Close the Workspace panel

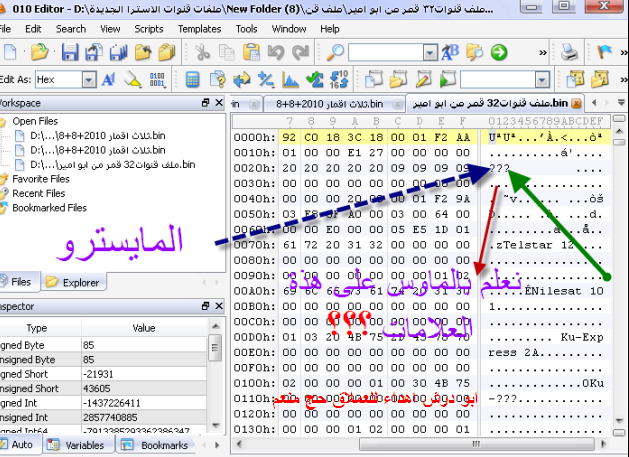click(219, 103)
